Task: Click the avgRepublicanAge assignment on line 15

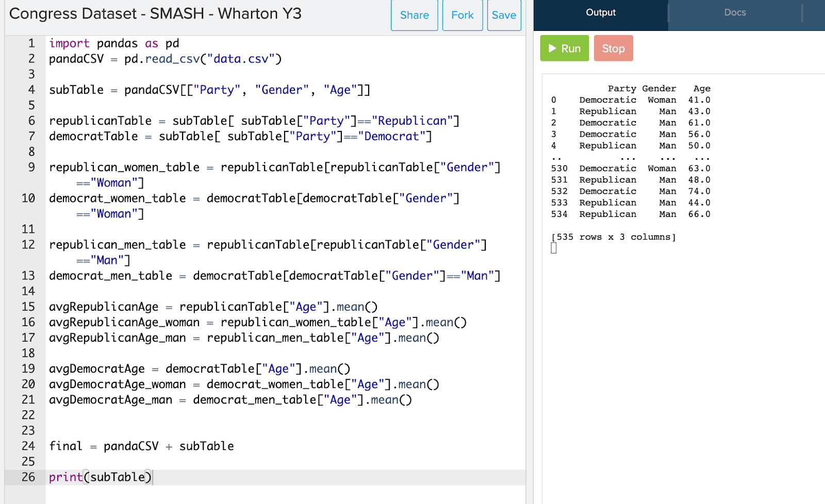Action: pos(213,307)
